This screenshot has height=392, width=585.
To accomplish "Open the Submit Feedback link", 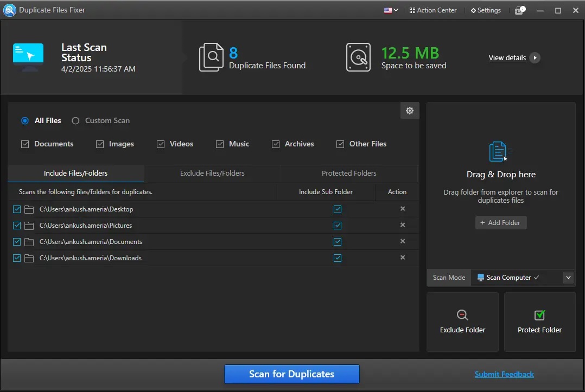I will (504, 374).
